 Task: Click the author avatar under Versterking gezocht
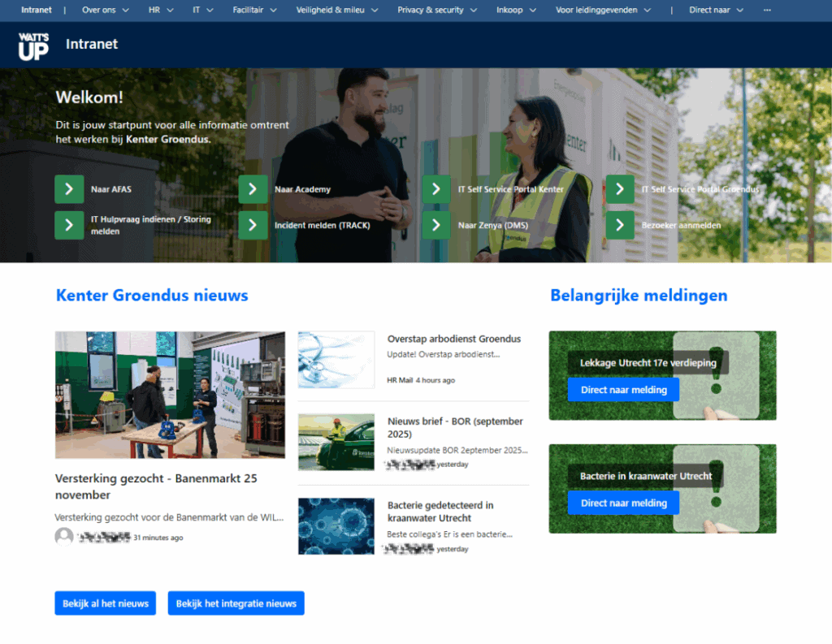[x=64, y=536]
